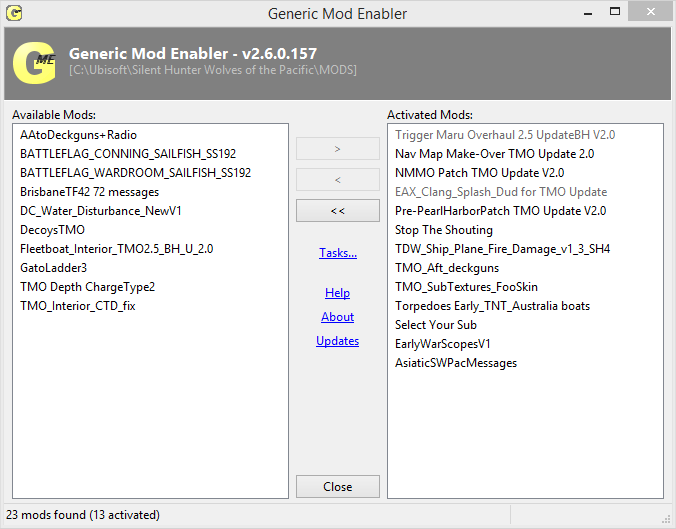Click the Close button
The width and height of the screenshot is (676, 529).
coord(338,487)
